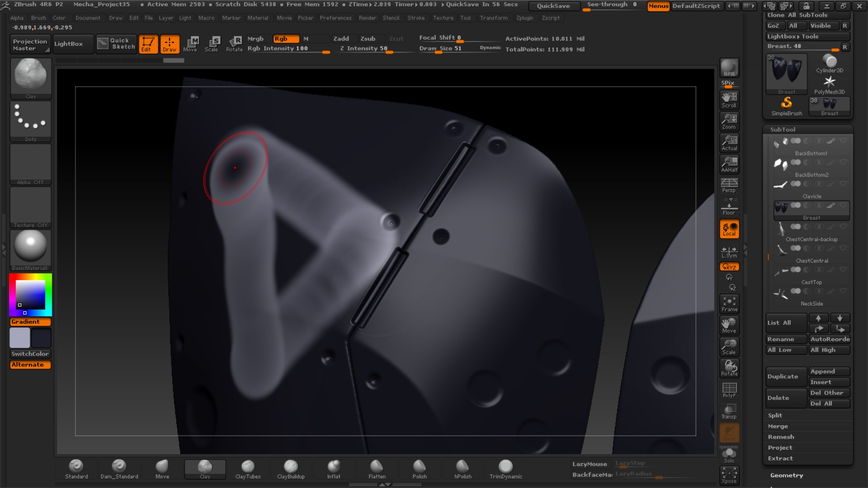Image resolution: width=868 pixels, height=488 pixels.
Task: Open the Transform menu
Action: click(x=494, y=18)
